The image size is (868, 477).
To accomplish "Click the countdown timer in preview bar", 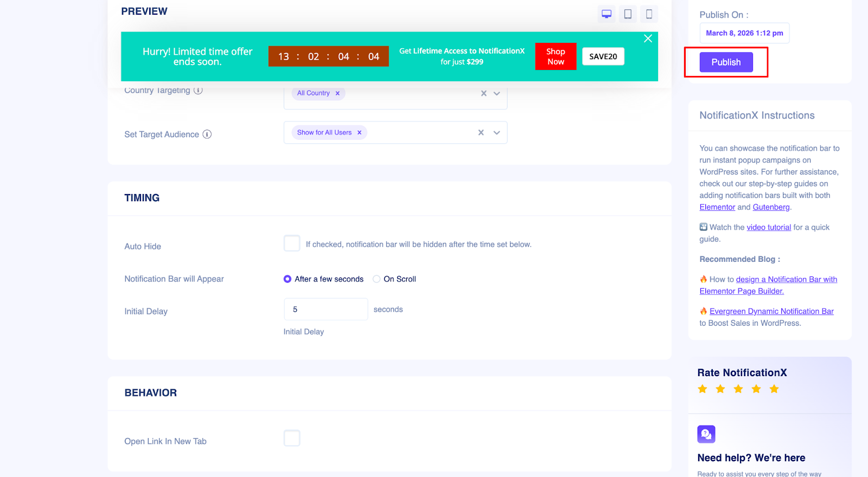I will [329, 56].
